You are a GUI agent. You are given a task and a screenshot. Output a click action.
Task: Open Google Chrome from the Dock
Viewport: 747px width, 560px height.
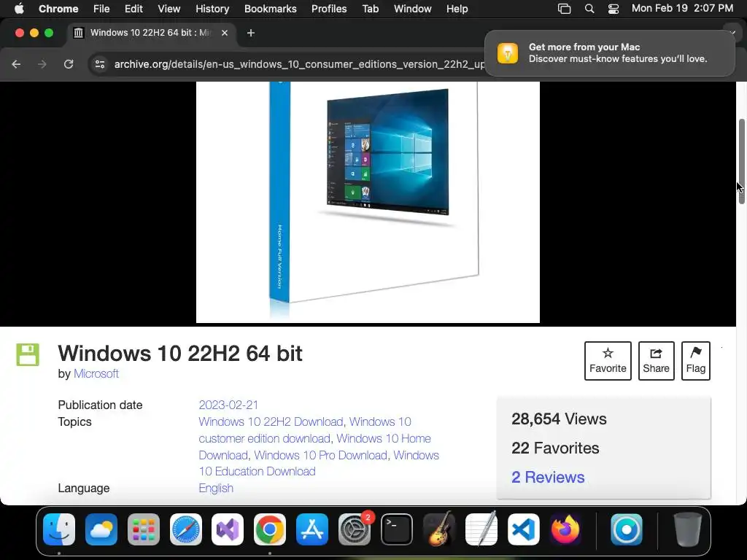270,529
